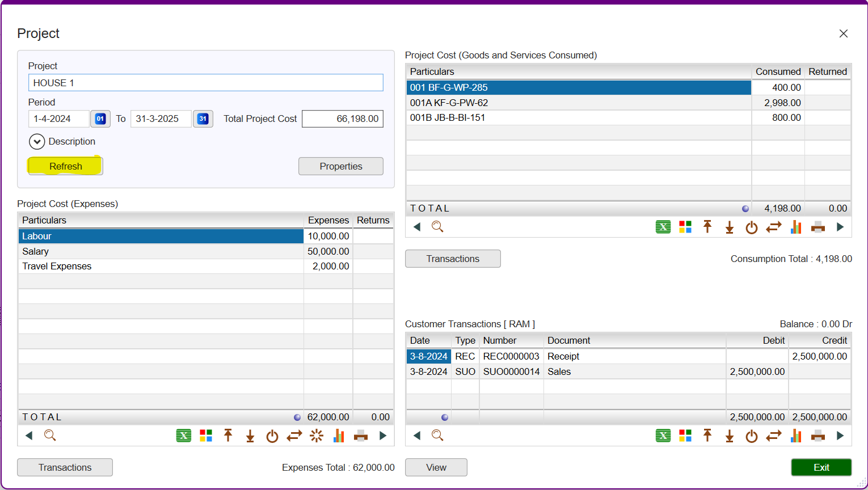This screenshot has height=490, width=868.
Task: Click the green Exit button
Action: [821, 467]
